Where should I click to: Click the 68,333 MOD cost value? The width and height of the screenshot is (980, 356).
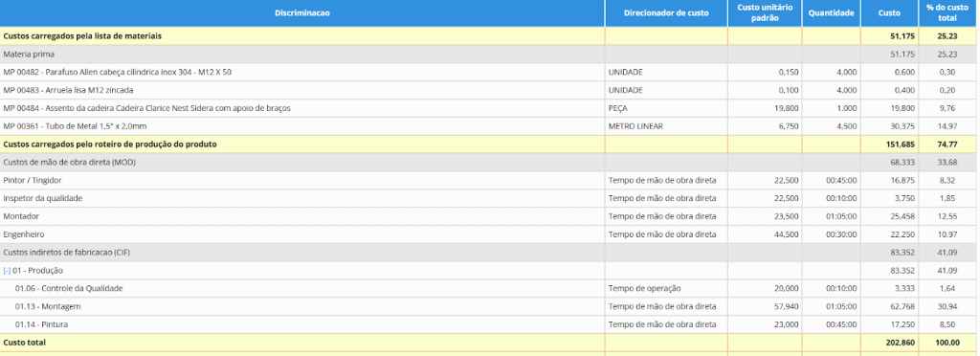point(903,163)
